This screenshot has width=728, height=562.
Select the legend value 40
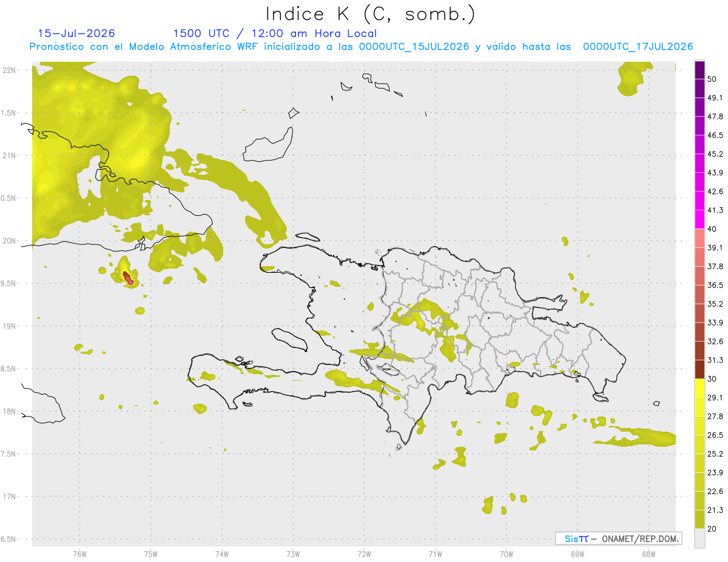pyautogui.click(x=712, y=229)
